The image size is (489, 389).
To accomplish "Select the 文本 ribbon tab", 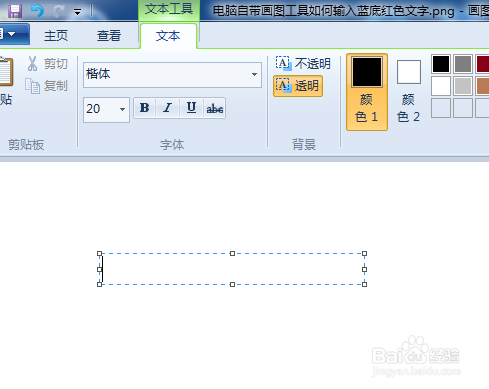I will point(168,36).
